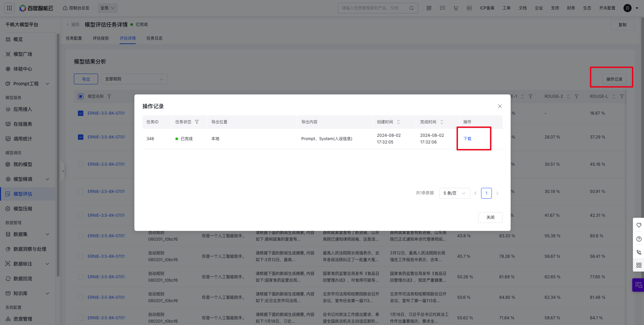The image size is (644, 325).
Task: Click the 体验中心 sidebar icon
Action: click(x=8, y=69)
